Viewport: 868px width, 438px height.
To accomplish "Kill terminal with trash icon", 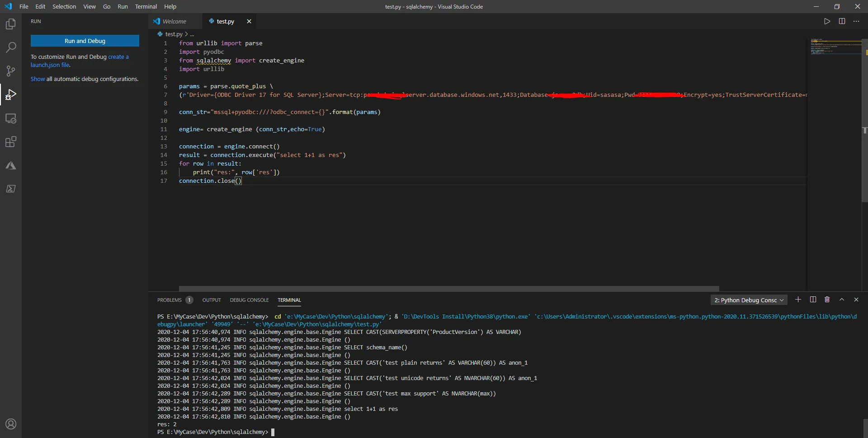I will pyautogui.click(x=827, y=300).
